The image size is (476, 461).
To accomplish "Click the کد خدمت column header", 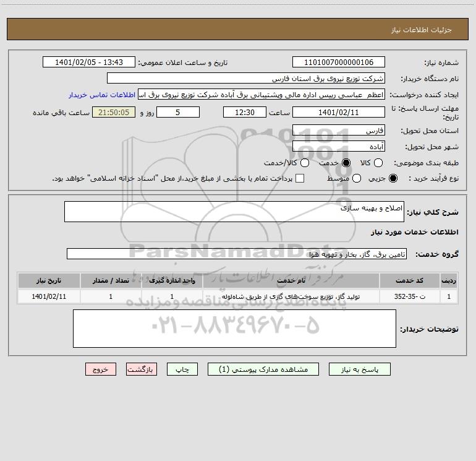I will click(409, 280).
